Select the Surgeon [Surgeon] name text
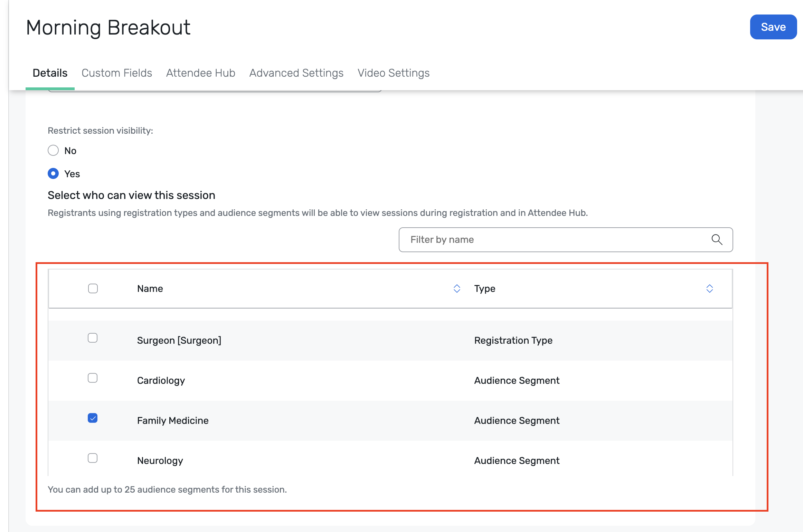803x532 pixels. (179, 340)
